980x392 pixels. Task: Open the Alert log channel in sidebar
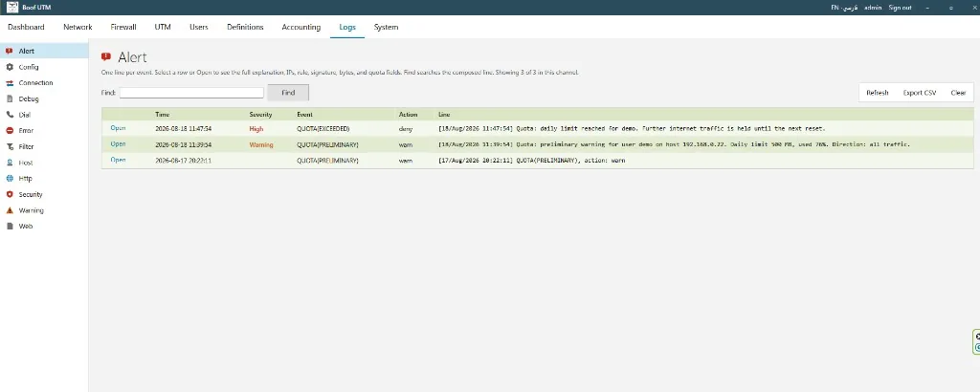click(44, 52)
